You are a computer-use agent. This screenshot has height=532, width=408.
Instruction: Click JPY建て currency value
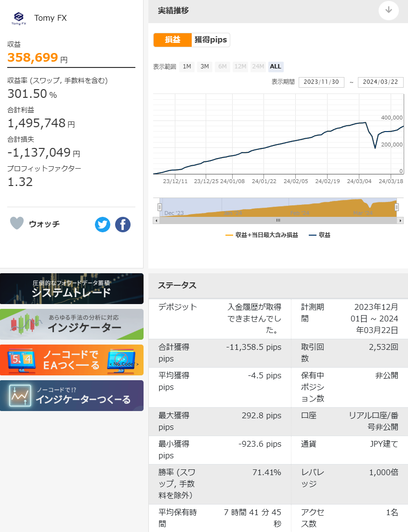pyautogui.click(x=384, y=444)
